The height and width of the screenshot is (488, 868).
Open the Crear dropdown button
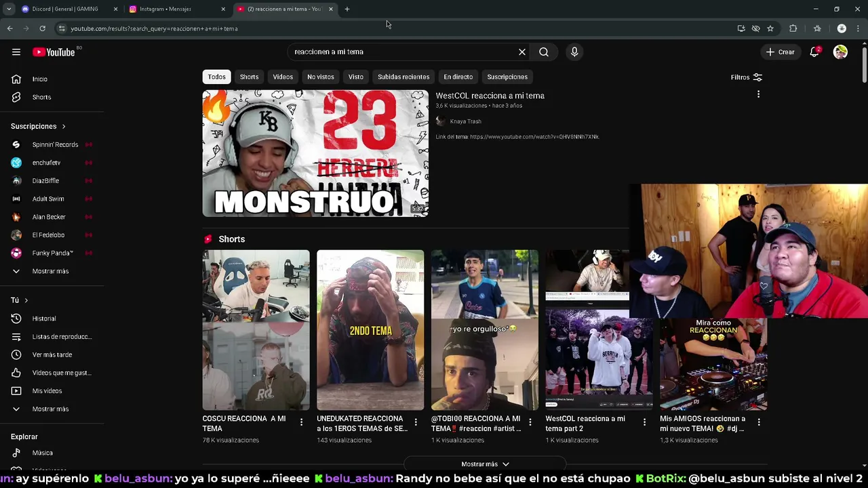780,52
